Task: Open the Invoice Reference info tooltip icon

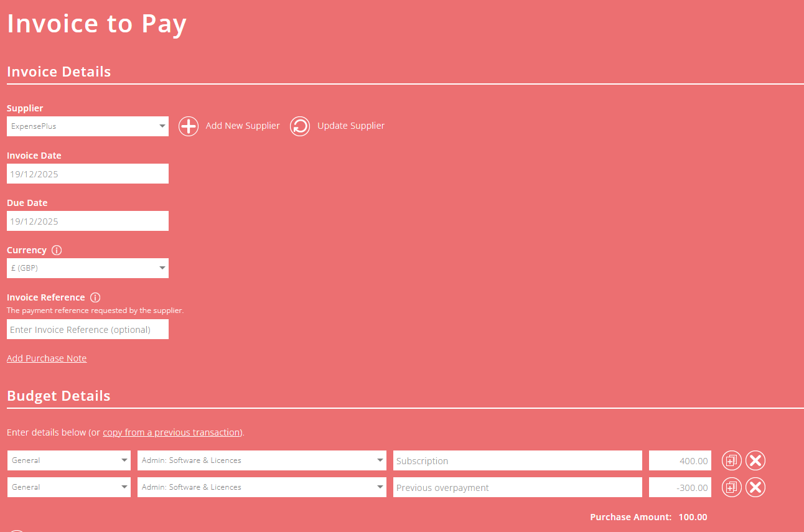Action: tap(95, 297)
